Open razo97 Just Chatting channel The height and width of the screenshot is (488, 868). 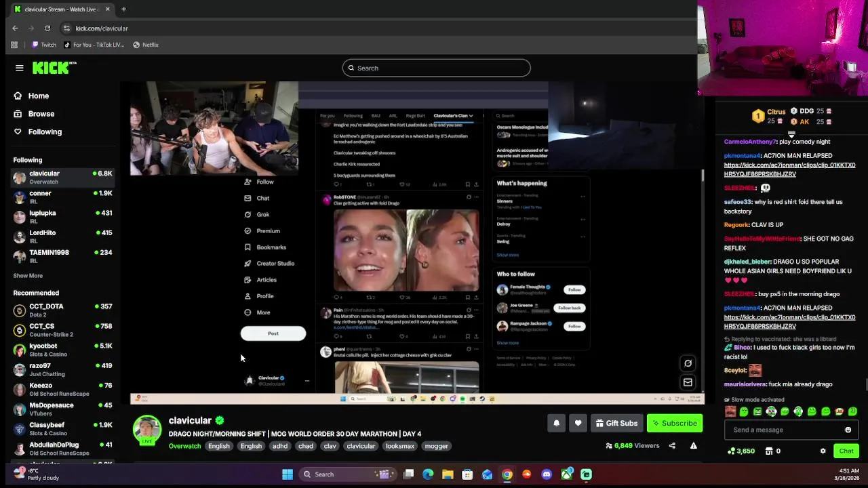[62, 369]
